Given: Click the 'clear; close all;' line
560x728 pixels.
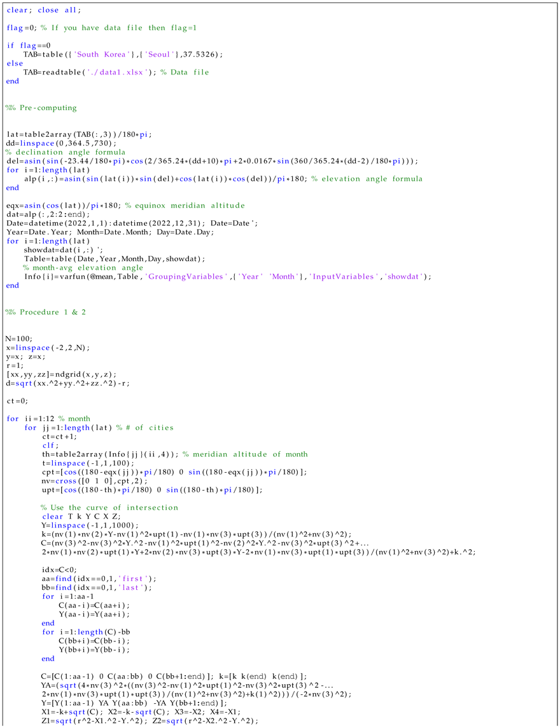Looking at the screenshot, I should pos(44,10).
